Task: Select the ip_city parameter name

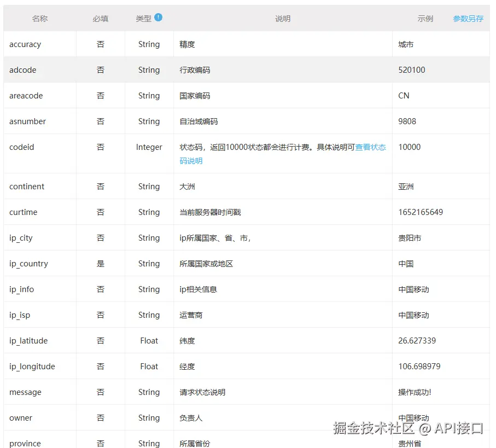Action: coord(21,238)
